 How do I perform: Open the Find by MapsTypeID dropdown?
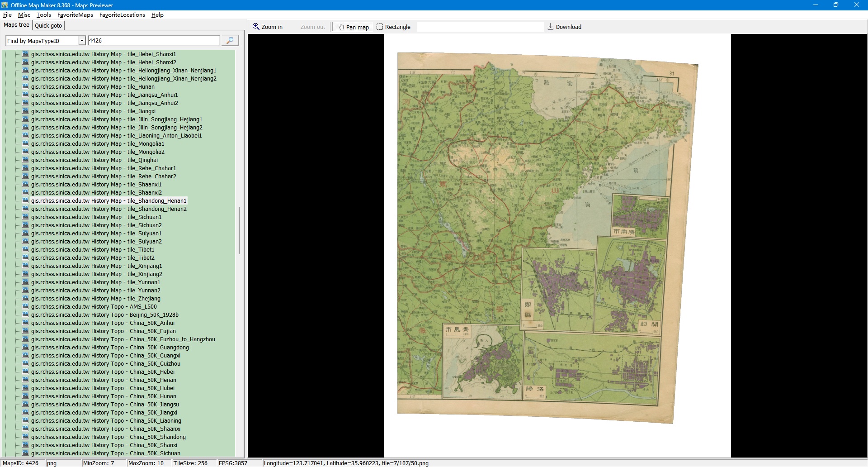pyautogui.click(x=82, y=41)
